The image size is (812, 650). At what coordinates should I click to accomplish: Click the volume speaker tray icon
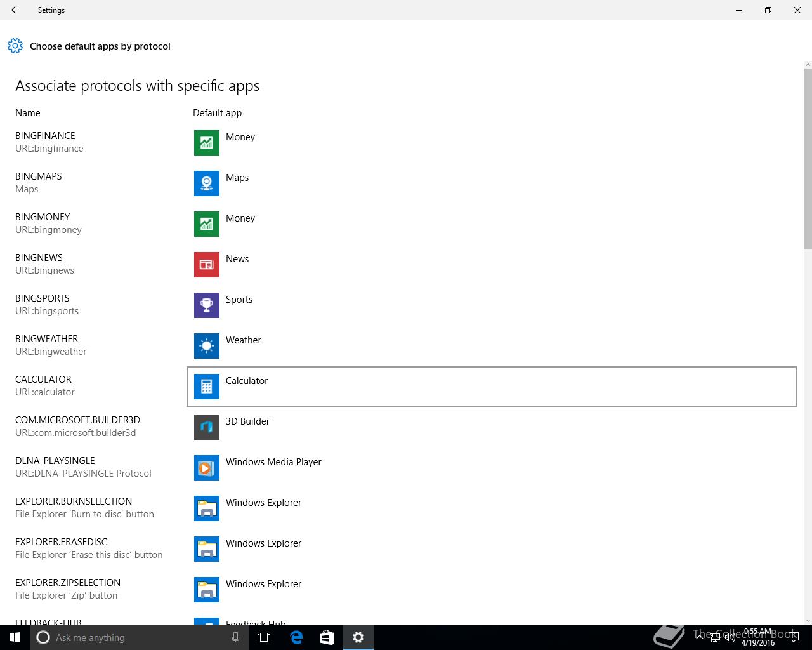click(730, 637)
